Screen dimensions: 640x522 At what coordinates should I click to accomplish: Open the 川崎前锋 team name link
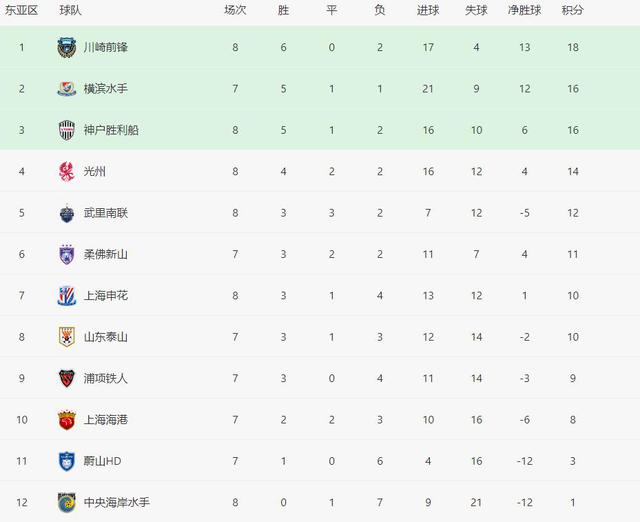click(x=105, y=47)
